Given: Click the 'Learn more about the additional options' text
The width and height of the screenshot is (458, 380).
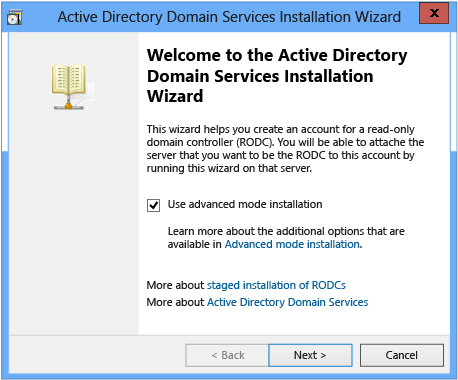Looking at the screenshot, I should [x=286, y=238].
